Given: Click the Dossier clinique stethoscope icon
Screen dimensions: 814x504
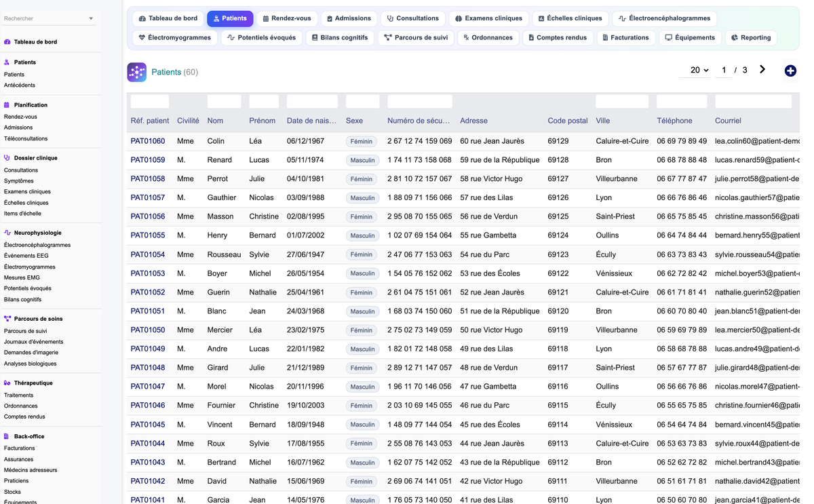Looking at the screenshot, I should point(7,158).
